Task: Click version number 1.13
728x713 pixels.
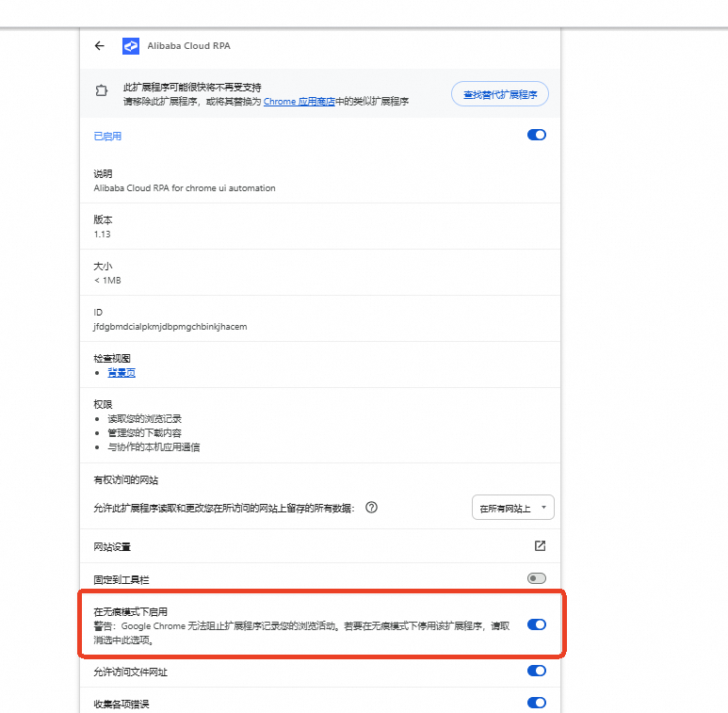Action: pyautogui.click(x=102, y=235)
